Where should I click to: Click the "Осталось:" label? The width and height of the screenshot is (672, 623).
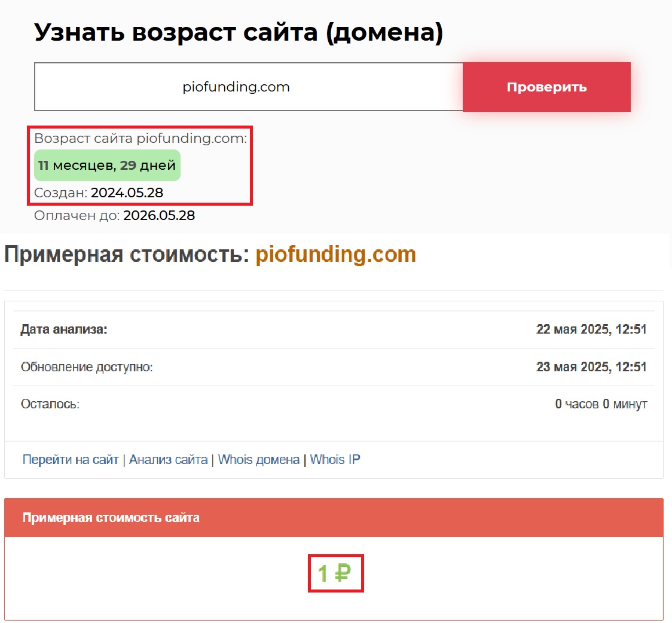tap(50, 404)
